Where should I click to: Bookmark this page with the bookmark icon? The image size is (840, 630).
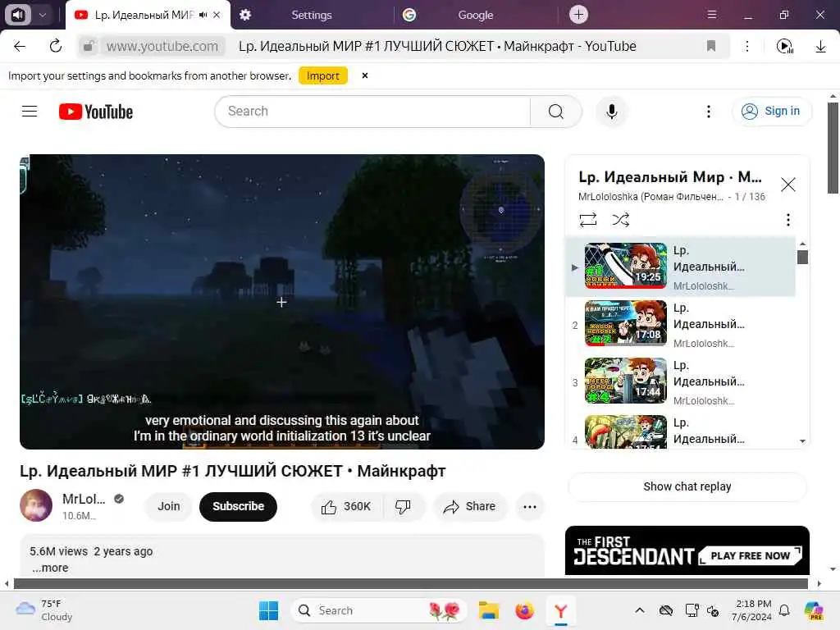coord(711,46)
